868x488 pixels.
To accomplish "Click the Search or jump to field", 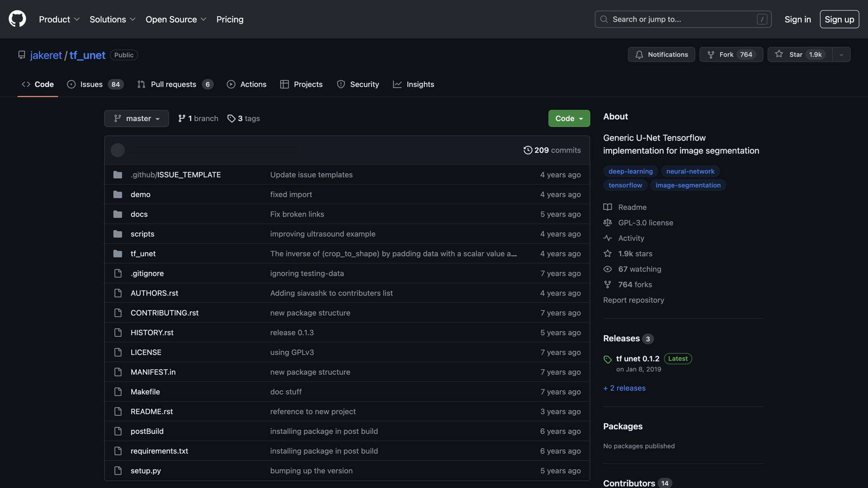I will pos(683,19).
